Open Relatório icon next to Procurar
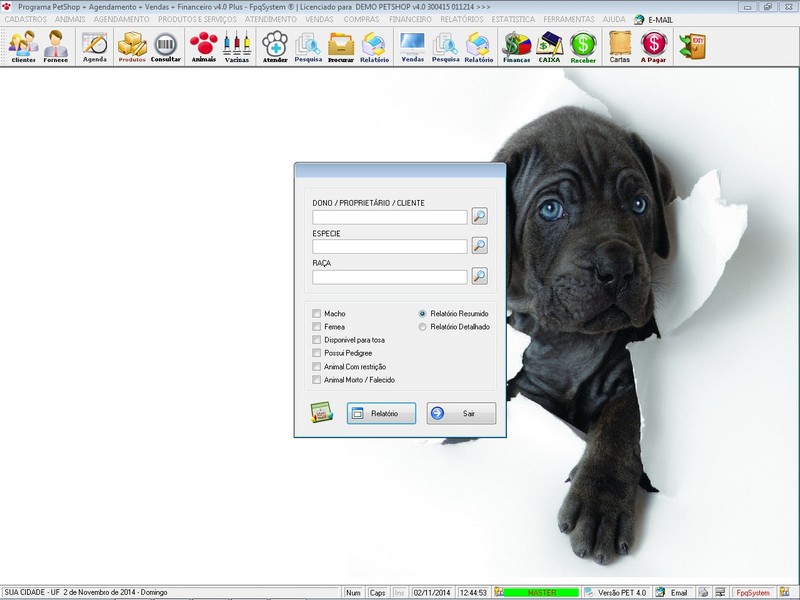This screenshot has width=800, height=600. [x=374, y=46]
